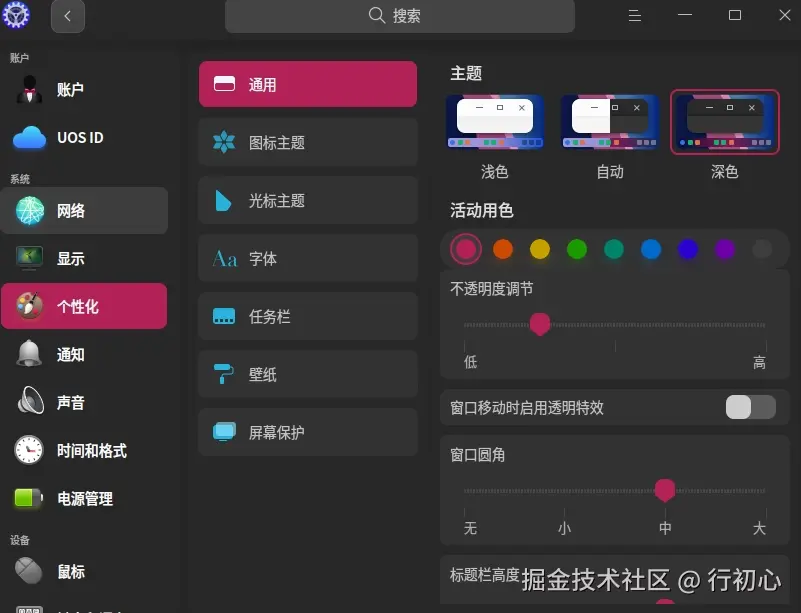Click inside the 搜索 (Search) field
The height and width of the screenshot is (613, 801).
[399, 16]
